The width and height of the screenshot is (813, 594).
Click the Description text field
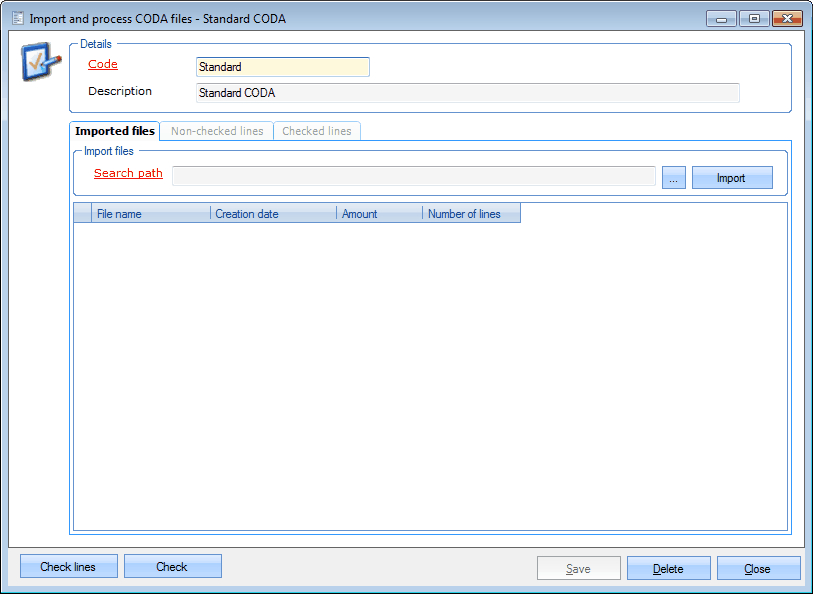[x=467, y=93]
